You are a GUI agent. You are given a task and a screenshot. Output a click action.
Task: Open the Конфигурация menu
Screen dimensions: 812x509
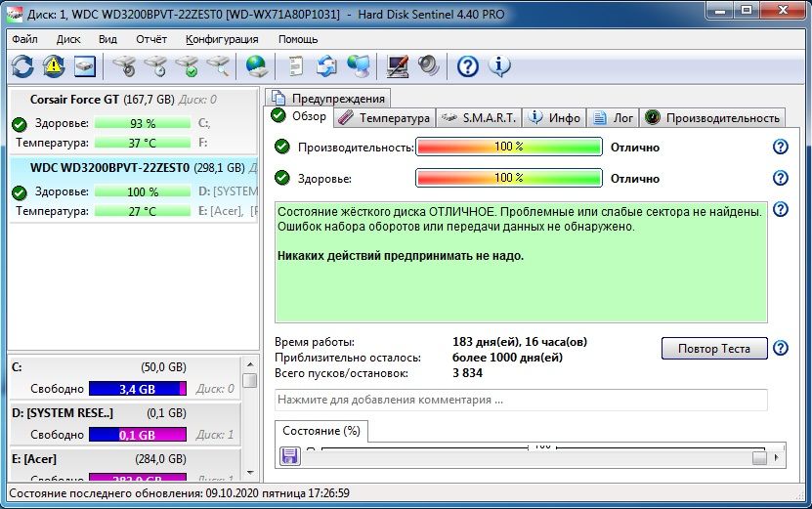pos(222,39)
